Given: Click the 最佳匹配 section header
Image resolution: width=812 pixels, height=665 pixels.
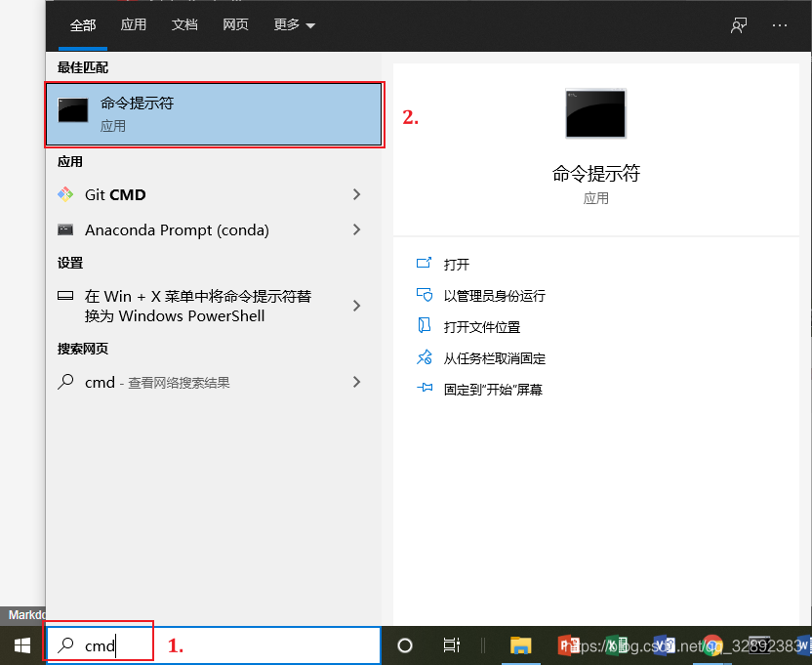Looking at the screenshot, I should (x=82, y=67).
